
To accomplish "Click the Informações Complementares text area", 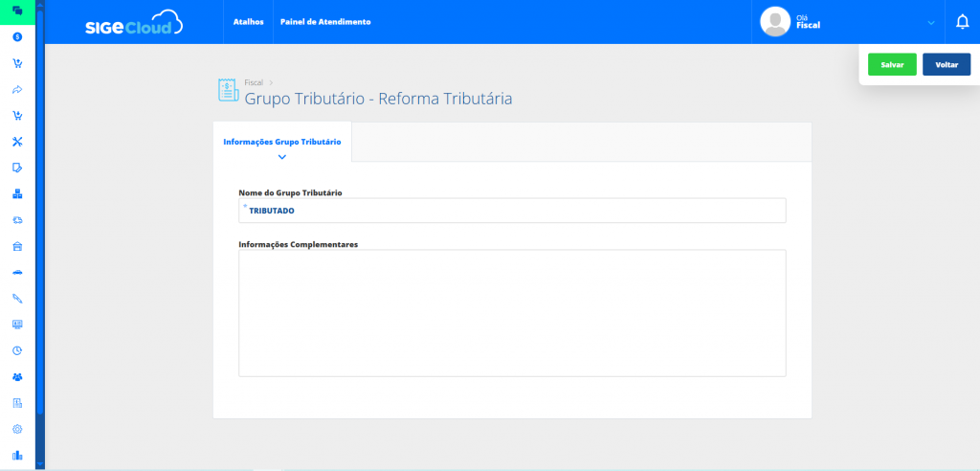I will pyautogui.click(x=512, y=313).
